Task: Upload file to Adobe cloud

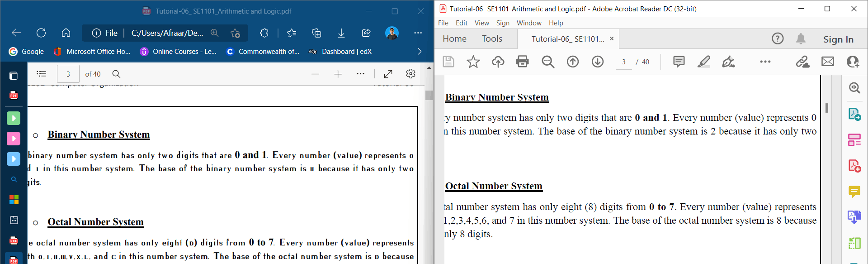Action: [498, 62]
